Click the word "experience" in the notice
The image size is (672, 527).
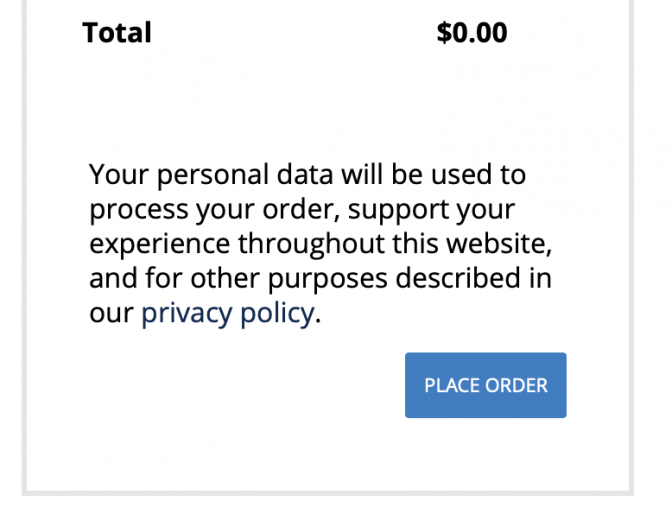pos(160,246)
